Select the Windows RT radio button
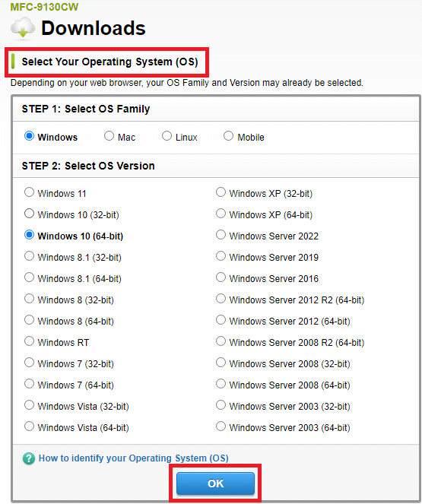 pyautogui.click(x=29, y=341)
